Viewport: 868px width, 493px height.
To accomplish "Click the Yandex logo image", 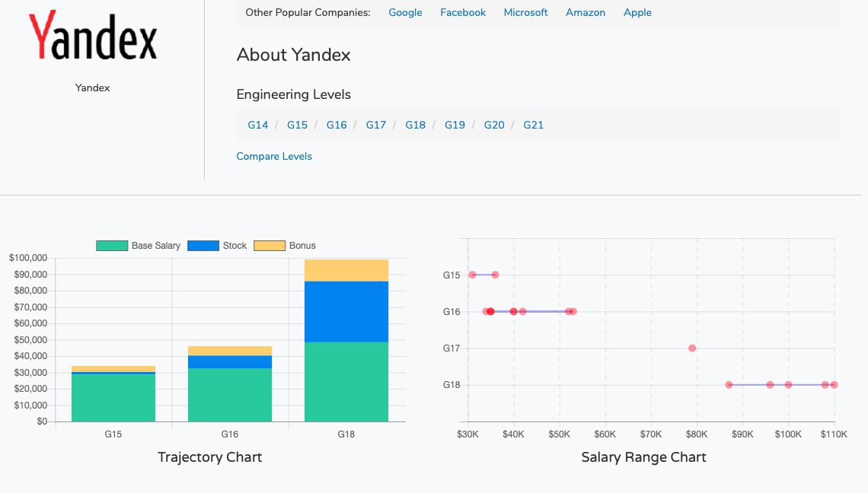I will pos(92,36).
